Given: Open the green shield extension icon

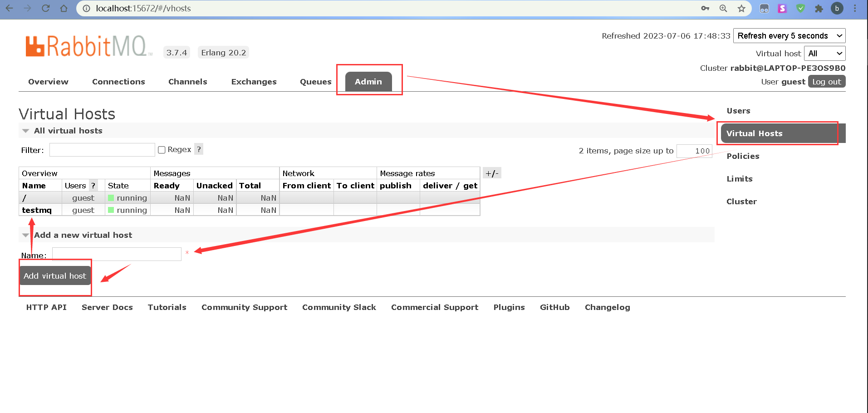Looking at the screenshot, I should [x=800, y=8].
